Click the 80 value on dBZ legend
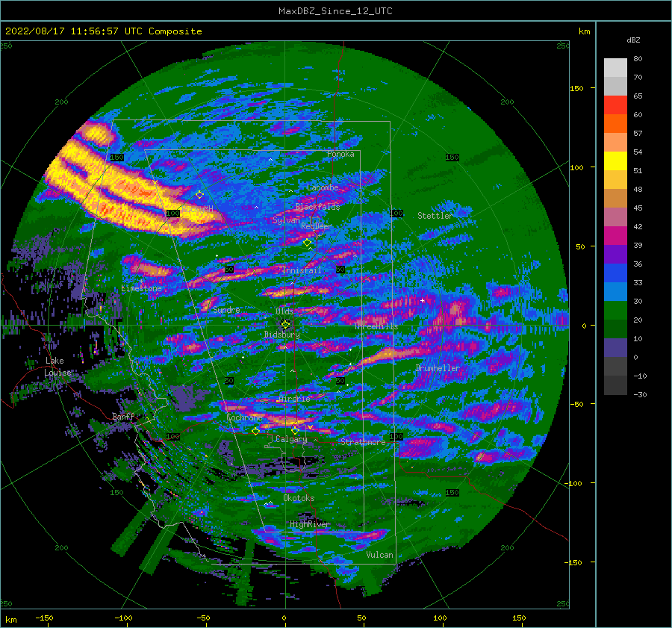The height and width of the screenshot is (628, 672). [638, 59]
